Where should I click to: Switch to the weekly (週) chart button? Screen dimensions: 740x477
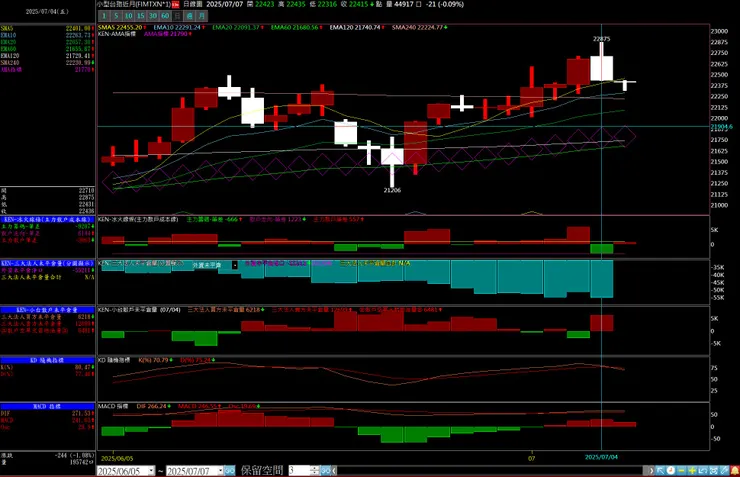[190, 16]
